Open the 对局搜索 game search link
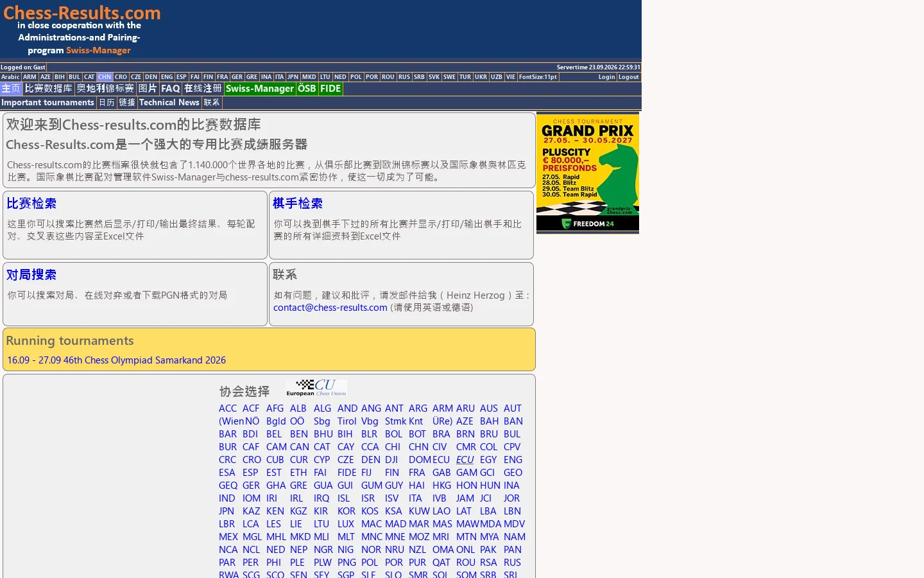Viewport: 924px width, 578px height. coord(31,275)
